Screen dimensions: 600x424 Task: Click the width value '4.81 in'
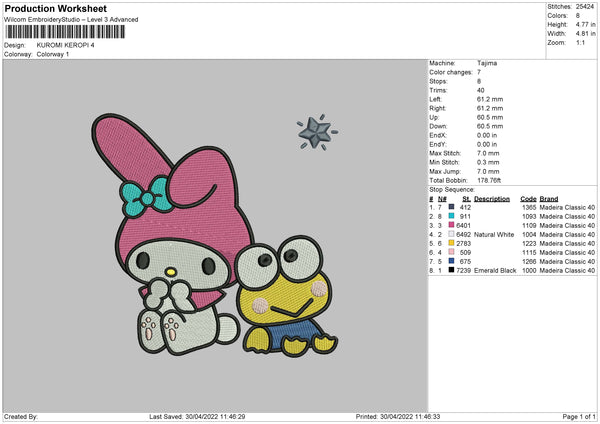click(x=585, y=34)
